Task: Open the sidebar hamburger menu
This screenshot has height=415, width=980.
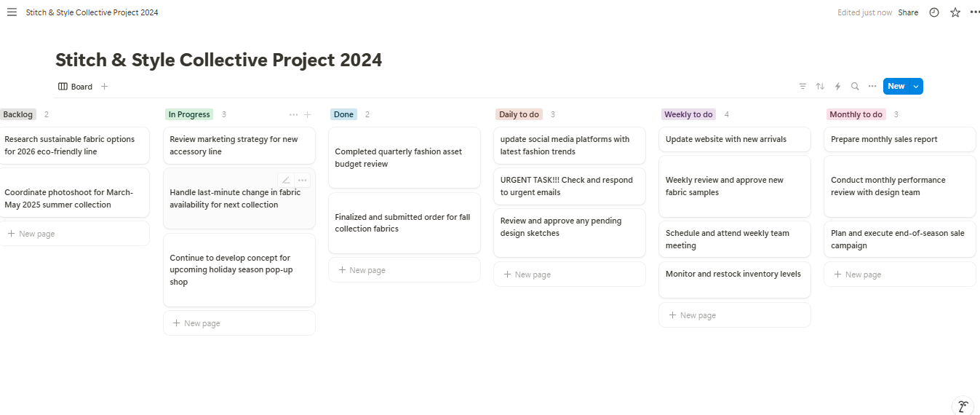Action: click(x=12, y=12)
